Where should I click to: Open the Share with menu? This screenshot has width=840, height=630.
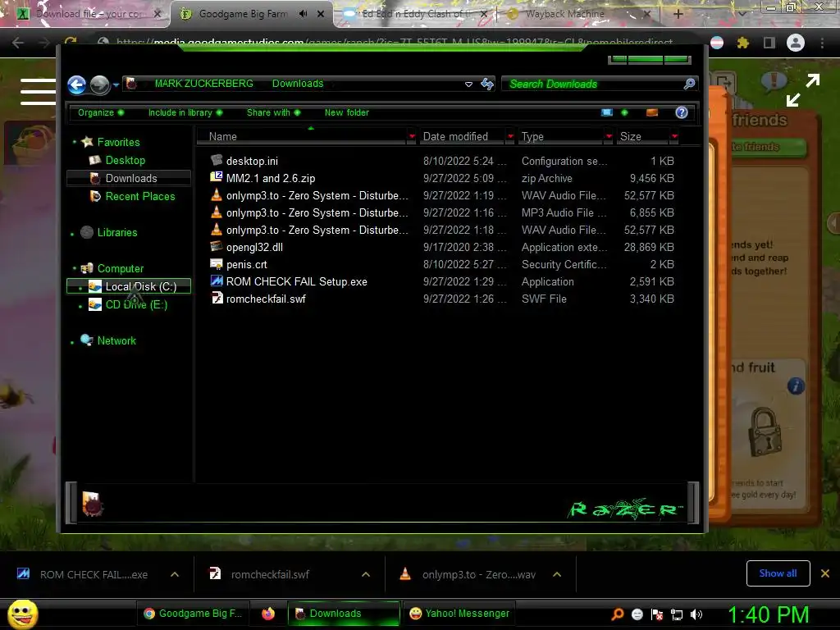pyautogui.click(x=273, y=112)
